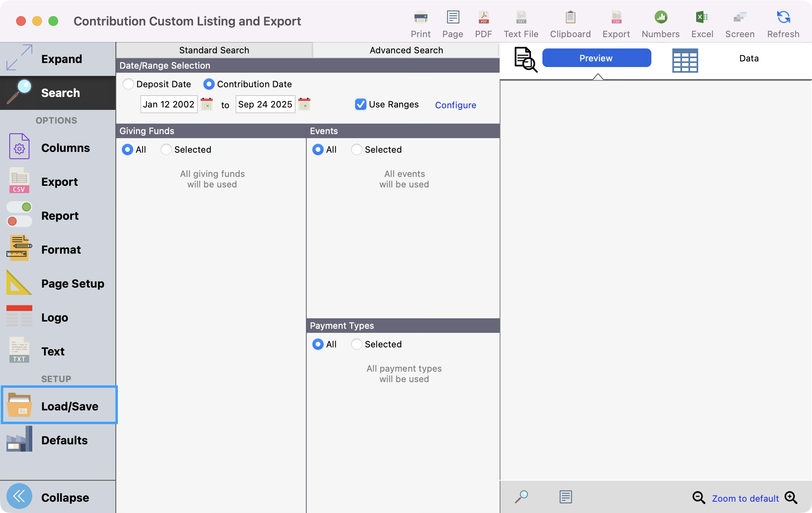812x513 pixels.
Task: Switch to the Standard Search tab
Action: 214,50
